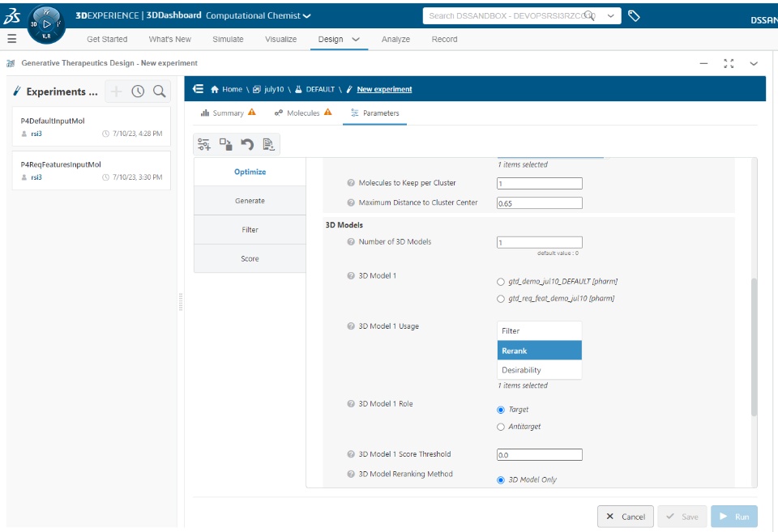
Task: Choose Filter in 3D Model 1 Usage list
Action: tap(540, 330)
